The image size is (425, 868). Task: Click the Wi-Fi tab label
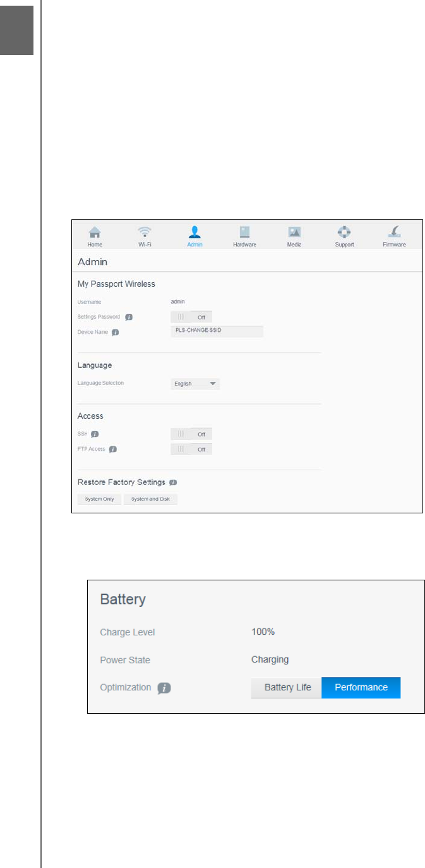pos(145,244)
